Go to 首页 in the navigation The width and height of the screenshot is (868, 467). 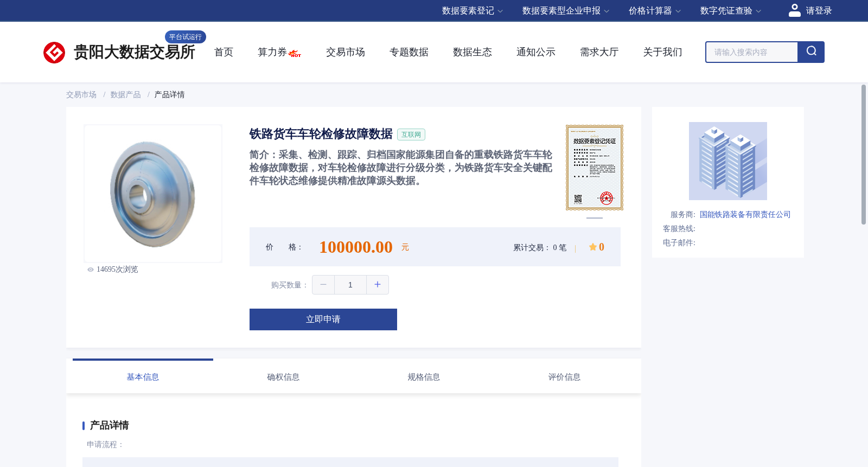coord(224,52)
